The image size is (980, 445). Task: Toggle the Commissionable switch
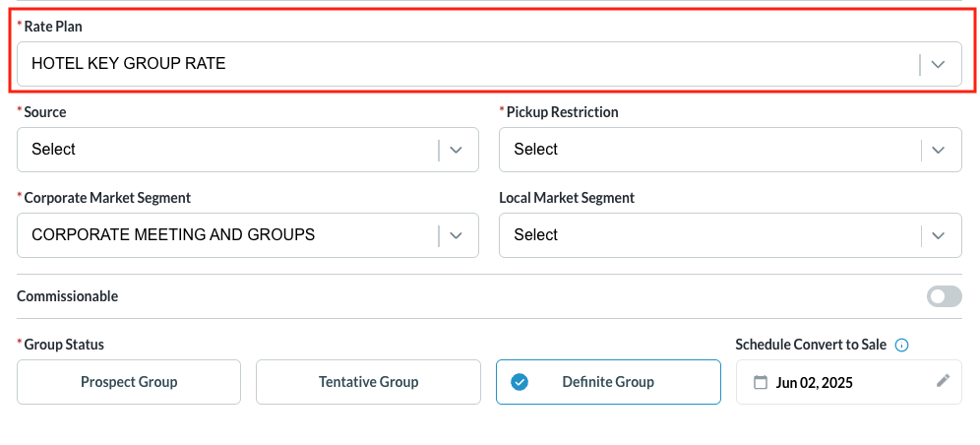pos(945,296)
